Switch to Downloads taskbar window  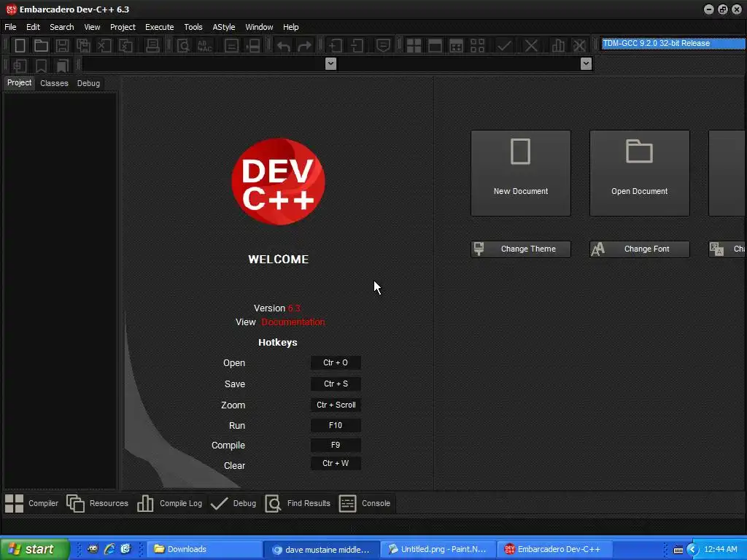tap(205, 550)
